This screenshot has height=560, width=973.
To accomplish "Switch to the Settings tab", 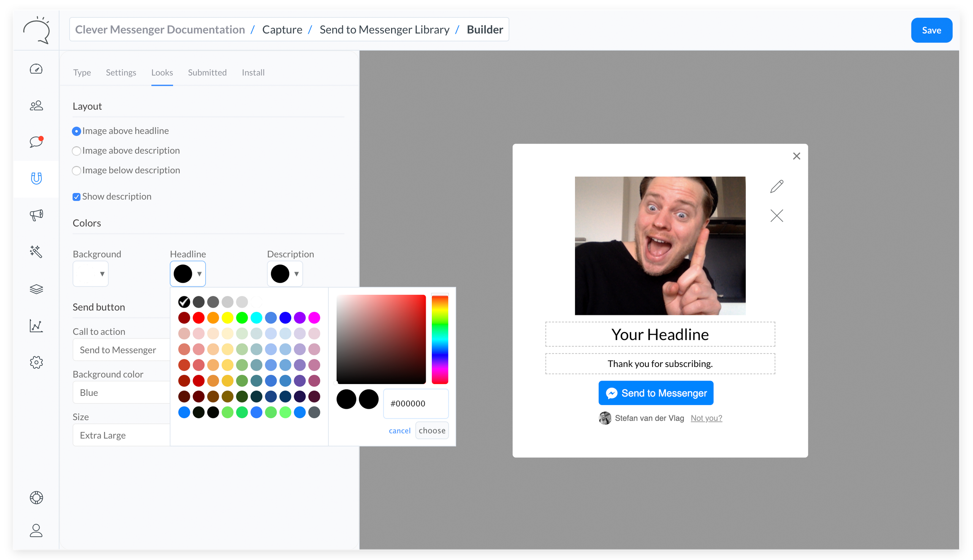I will tap(121, 72).
